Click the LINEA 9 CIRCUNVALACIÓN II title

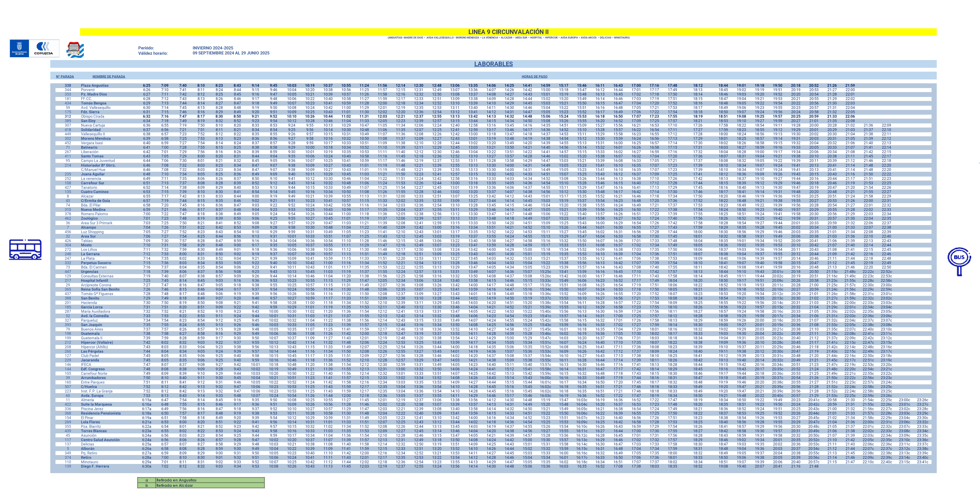[508, 32]
